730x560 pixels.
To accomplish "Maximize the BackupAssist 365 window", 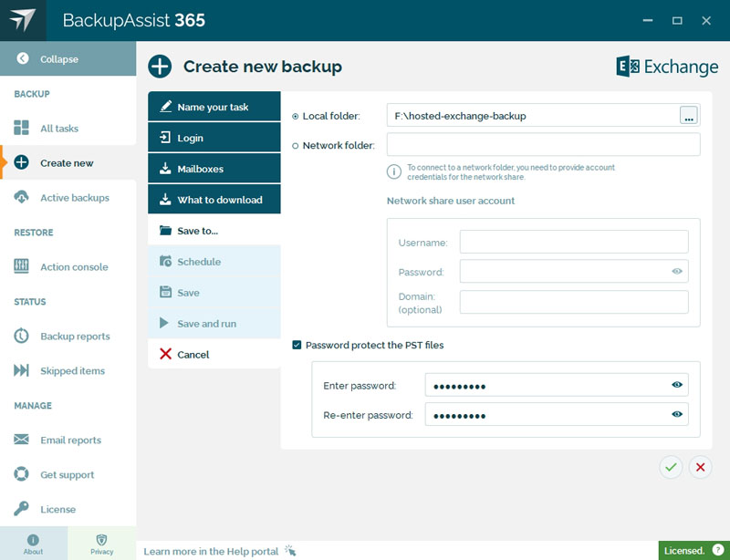I will pos(677,20).
